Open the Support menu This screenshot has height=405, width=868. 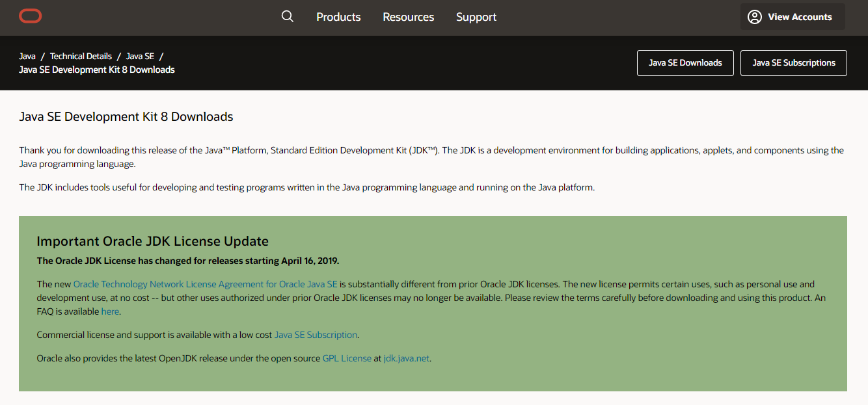tap(476, 17)
